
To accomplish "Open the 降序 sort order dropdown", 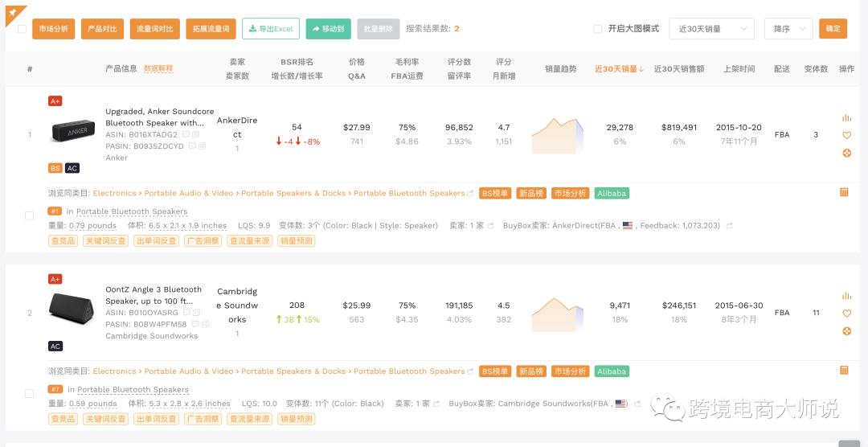I will point(788,29).
